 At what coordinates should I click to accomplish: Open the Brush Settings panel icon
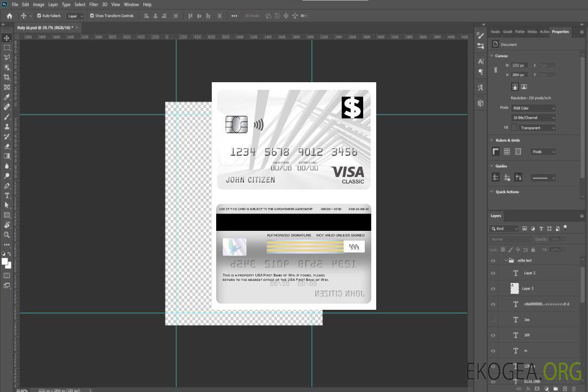[480, 35]
